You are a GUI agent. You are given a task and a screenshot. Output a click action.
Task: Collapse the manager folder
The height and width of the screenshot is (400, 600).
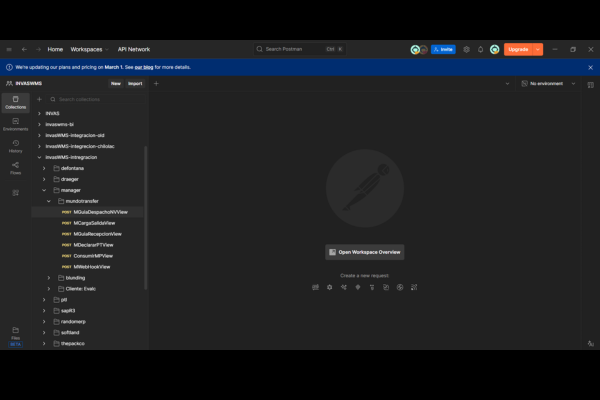[44, 190]
